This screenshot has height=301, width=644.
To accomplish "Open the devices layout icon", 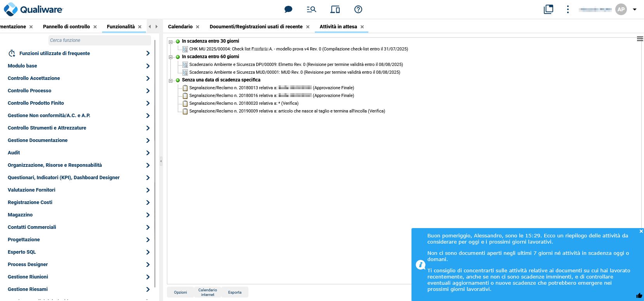I will [335, 9].
